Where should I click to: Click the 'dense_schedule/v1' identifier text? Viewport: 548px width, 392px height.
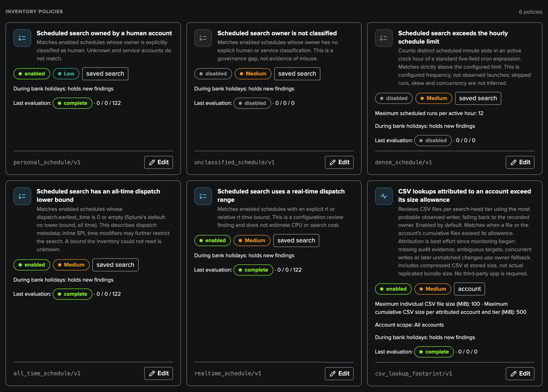(x=404, y=162)
